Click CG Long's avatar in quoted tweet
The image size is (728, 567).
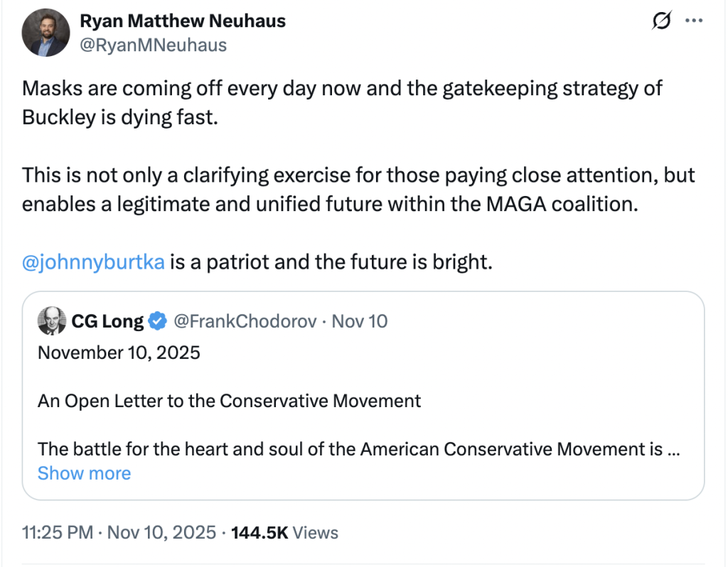(50, 320)
